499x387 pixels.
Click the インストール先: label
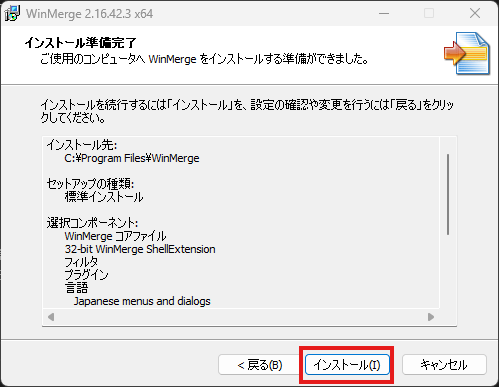tap(82, 145)
